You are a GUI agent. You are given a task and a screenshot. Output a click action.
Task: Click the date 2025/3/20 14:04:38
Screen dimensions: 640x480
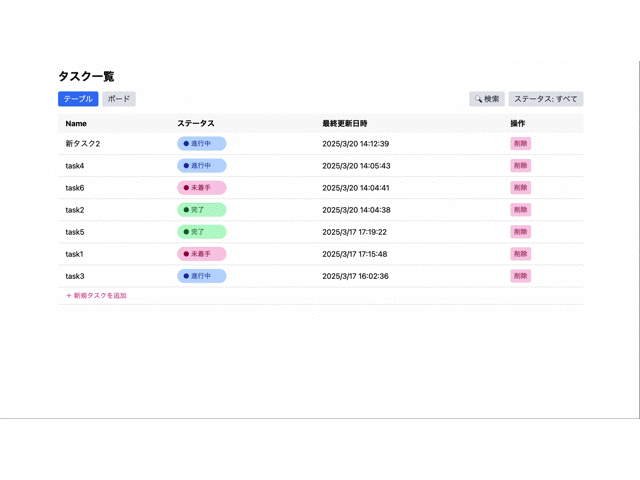click(x=356, y=210)
